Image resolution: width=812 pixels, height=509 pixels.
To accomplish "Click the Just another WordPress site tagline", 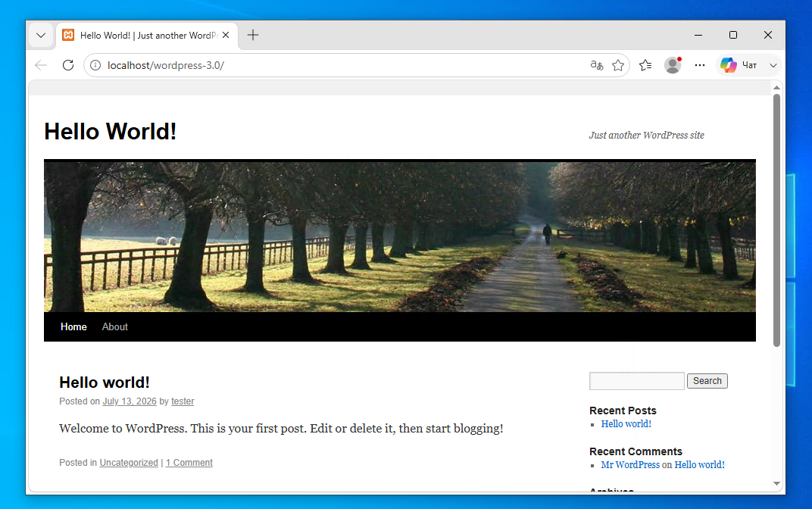I will [646, 135].
